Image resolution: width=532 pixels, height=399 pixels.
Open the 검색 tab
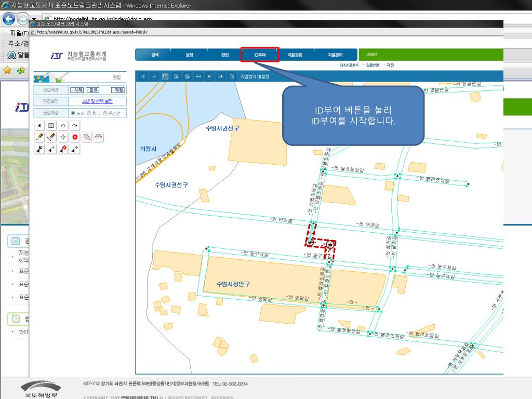[x=155, y=55]
